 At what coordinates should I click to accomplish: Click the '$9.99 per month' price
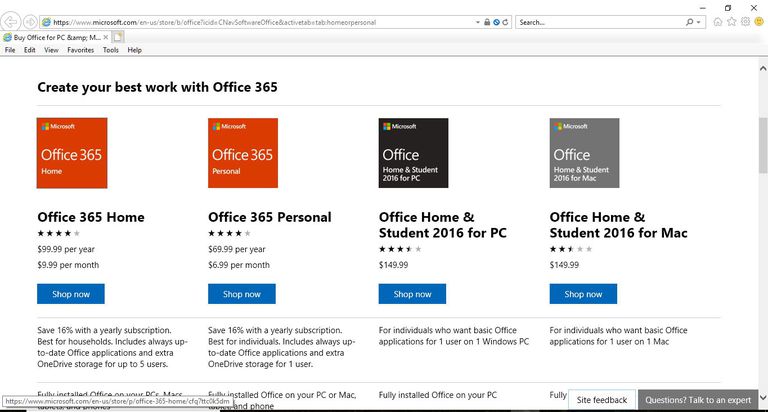point(68,265)
